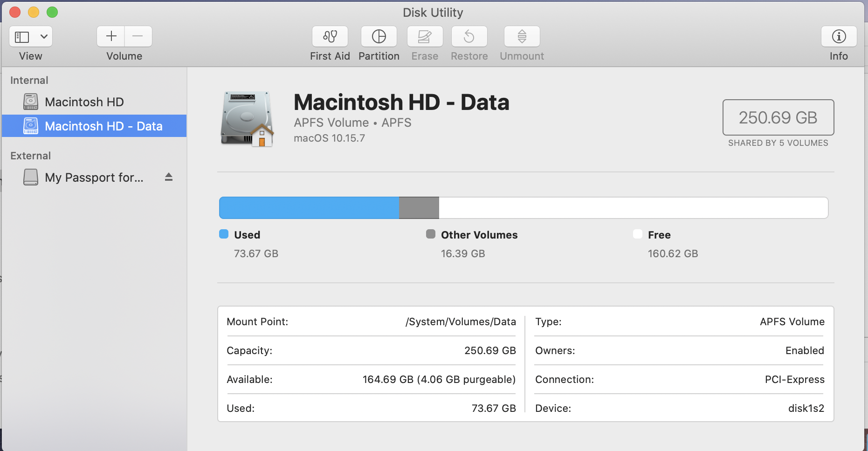Click the Unmount toolbar icon

[522, 36]
